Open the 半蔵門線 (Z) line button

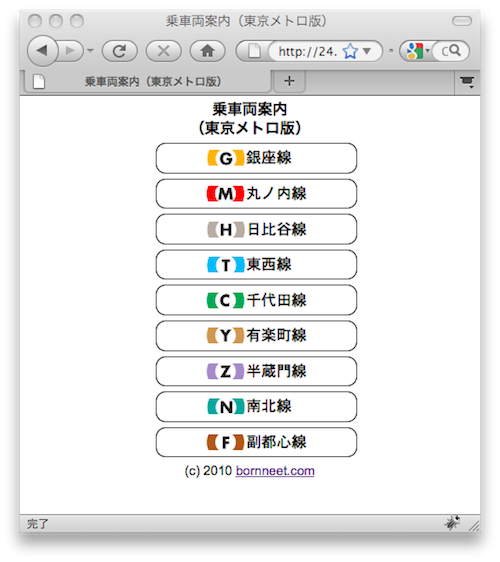click(x=256, y=371)
